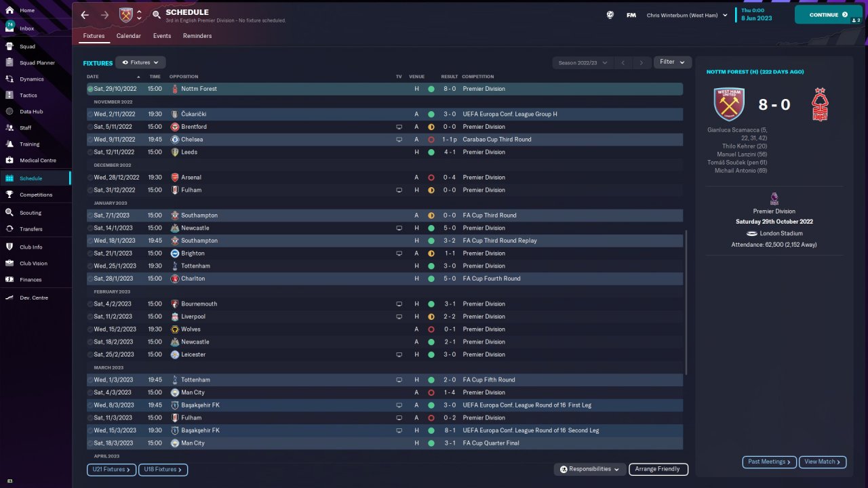Open the Home sidebar icon
The image size is (868, 488).
9,11
